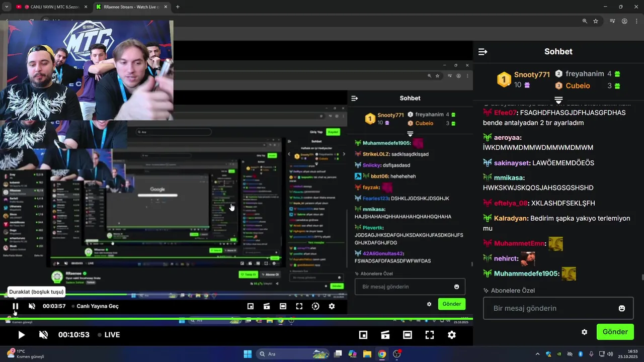Open the weather widget on taskbar

(25, 354)
